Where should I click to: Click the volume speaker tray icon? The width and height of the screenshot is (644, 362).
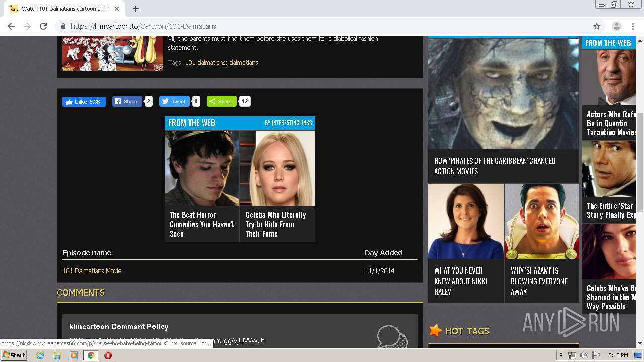coord(584,355)
